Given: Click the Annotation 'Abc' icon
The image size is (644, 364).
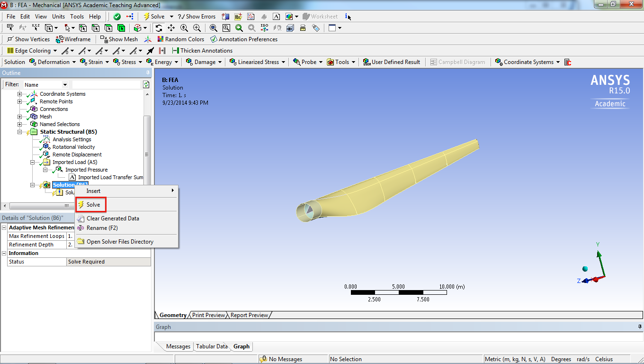Looking at the screenshot, I should coord(238,17).
